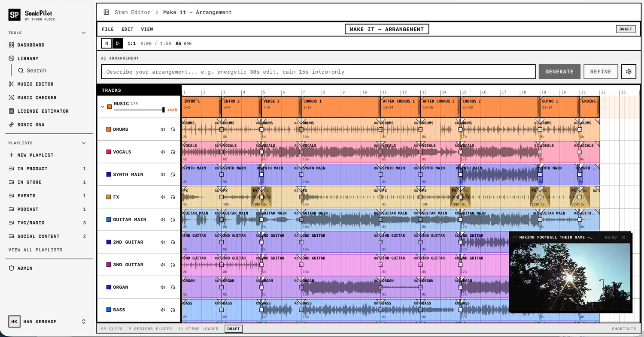The image size is (644, 337).
Task: Adjust the Music volume slider handle
Action: (x=163, y=110)
